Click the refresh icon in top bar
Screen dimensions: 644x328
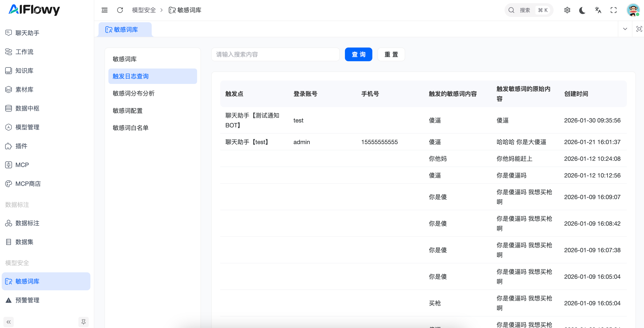pyautogui.click(x=120, y=10)
